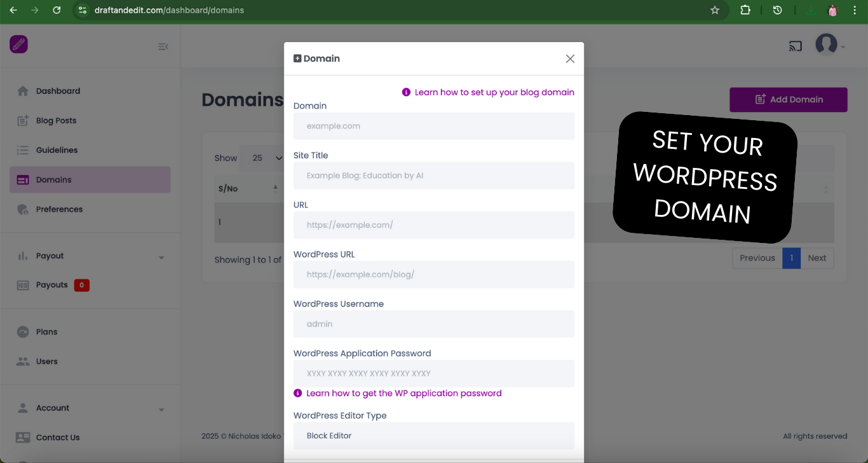Click the Dashboard home icon
This screenshot has height=463, width=868.
pos(23,91)
